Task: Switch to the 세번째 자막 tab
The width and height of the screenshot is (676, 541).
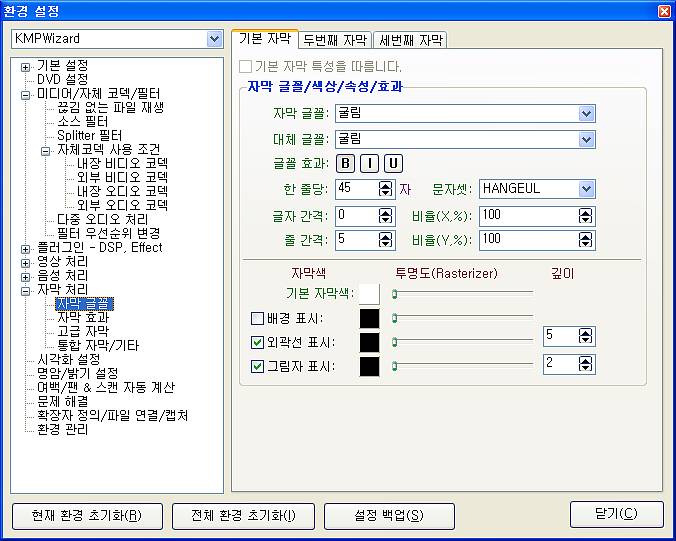Action: click(x=410, y=40)
